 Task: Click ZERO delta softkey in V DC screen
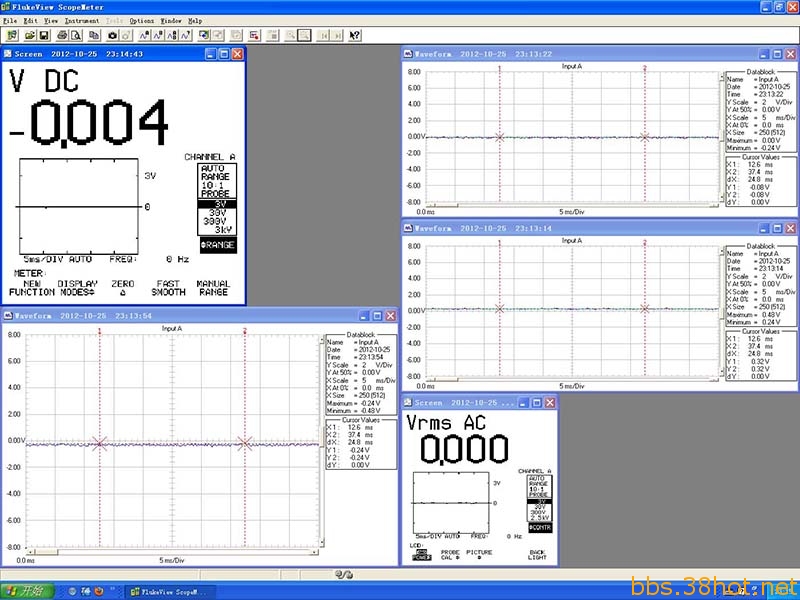122,288
